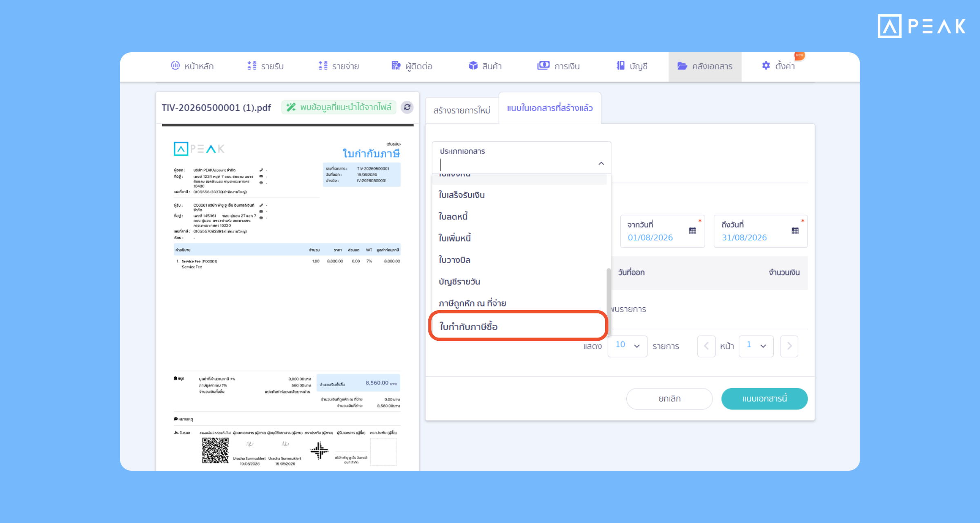Open the รายรับ income menu
Image resolution: width=980 pixels, height=523 pixels.
tap(266, 66)
